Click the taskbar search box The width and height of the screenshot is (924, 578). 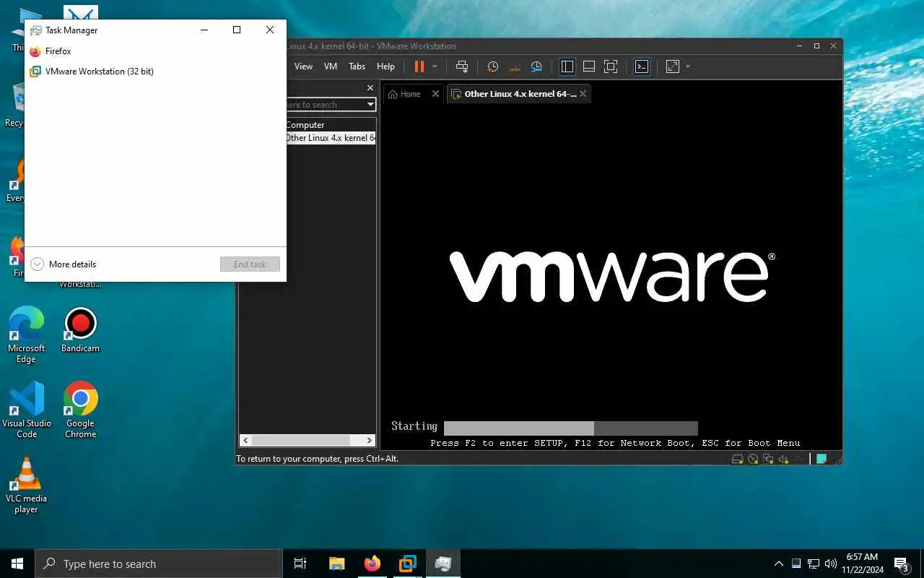[159, 564]
